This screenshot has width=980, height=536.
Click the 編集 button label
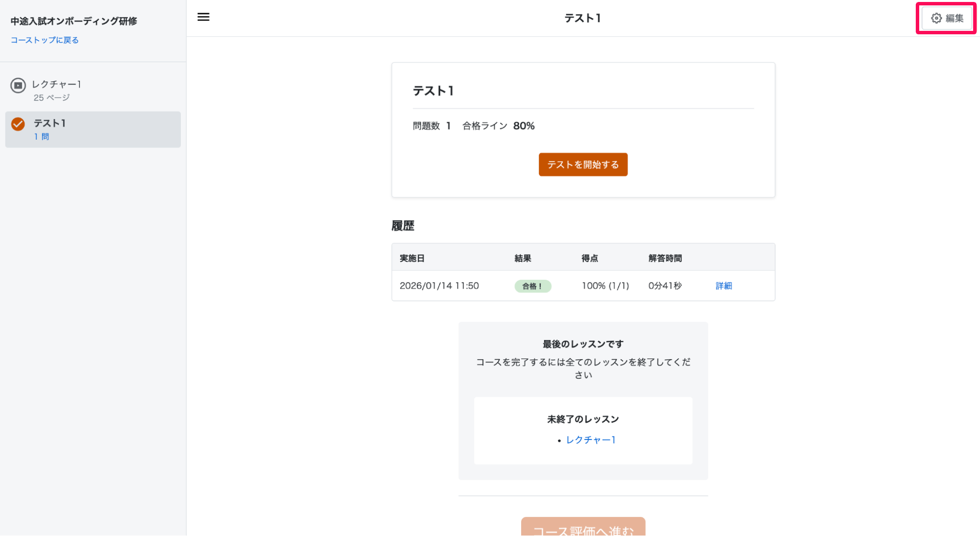955,18
